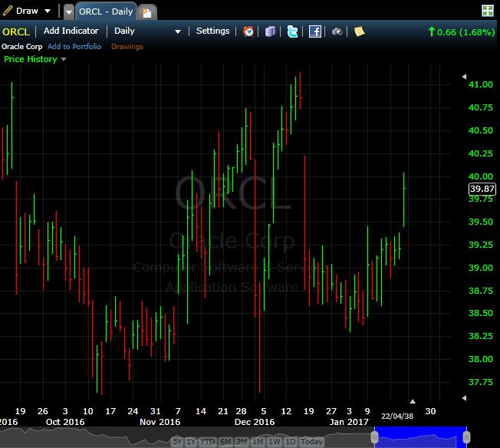Share the chart on Facebook

[314, 31]
